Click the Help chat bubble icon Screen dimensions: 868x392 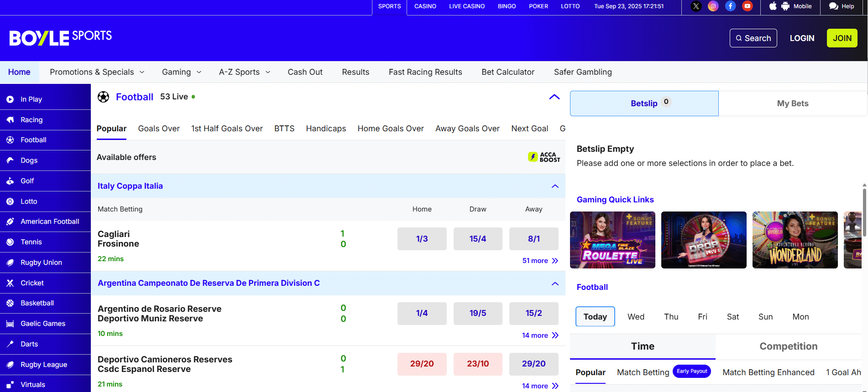click(834, 6)
